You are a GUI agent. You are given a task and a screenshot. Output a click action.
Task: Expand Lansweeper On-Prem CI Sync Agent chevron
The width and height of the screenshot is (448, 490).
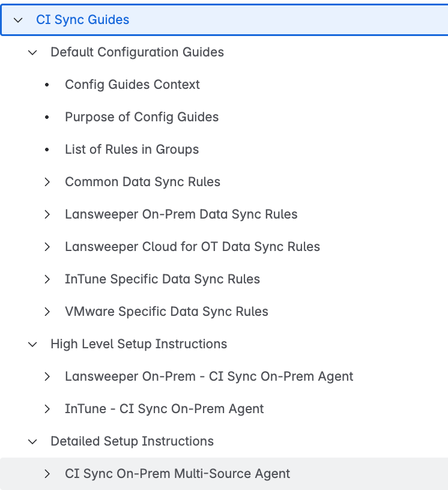47,377
